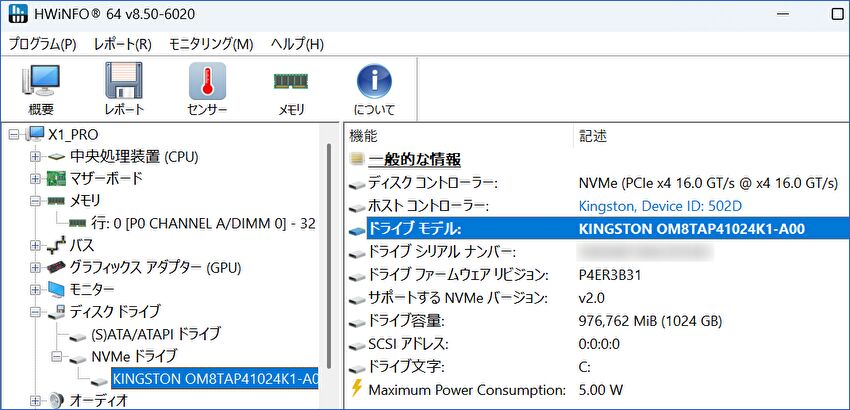Click the NVMe (PCIe x4 16.0 GT/s) controller value

point(708,183)
